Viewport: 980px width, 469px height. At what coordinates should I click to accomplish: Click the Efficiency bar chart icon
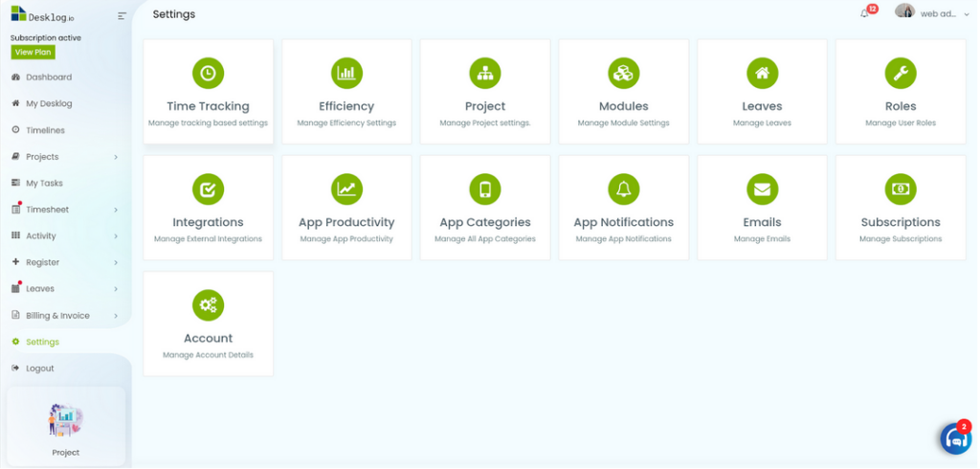(x=346, y=73)
